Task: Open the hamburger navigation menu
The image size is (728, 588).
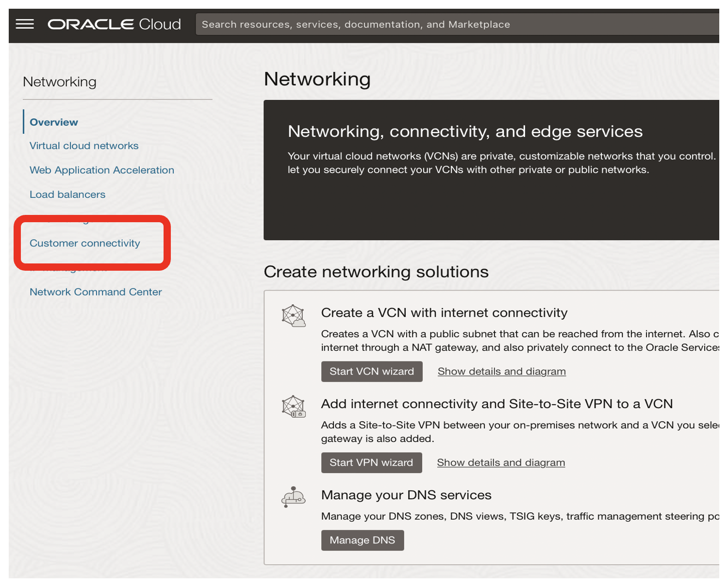Action: coord(25,24)
